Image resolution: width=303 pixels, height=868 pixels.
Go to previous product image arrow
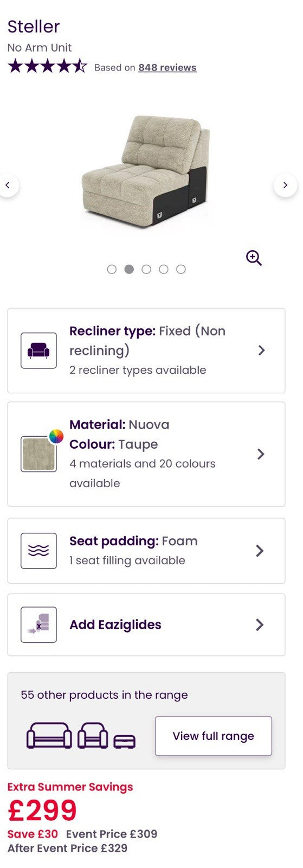pos(8,186)
